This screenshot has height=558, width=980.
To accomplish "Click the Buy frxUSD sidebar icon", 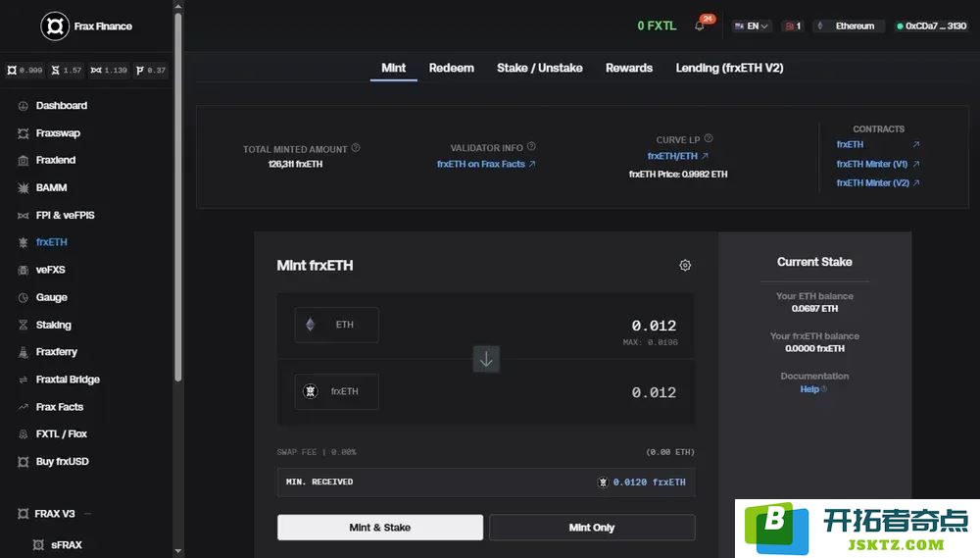I will pos(24,462).
